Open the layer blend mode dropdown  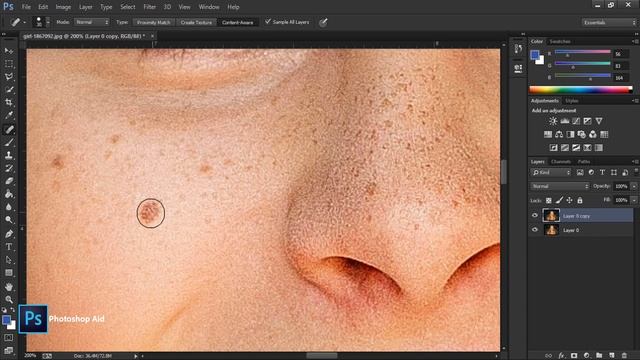point(560,186)
